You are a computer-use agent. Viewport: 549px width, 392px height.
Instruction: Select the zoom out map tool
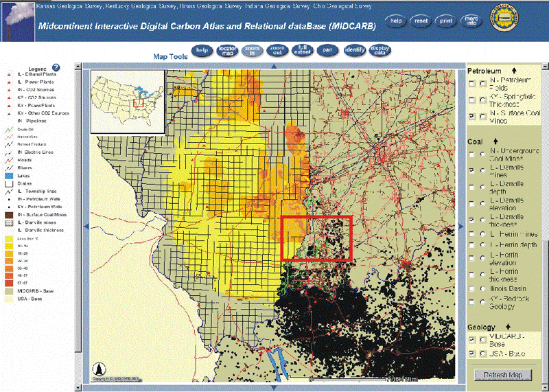[x=277, y=50]
